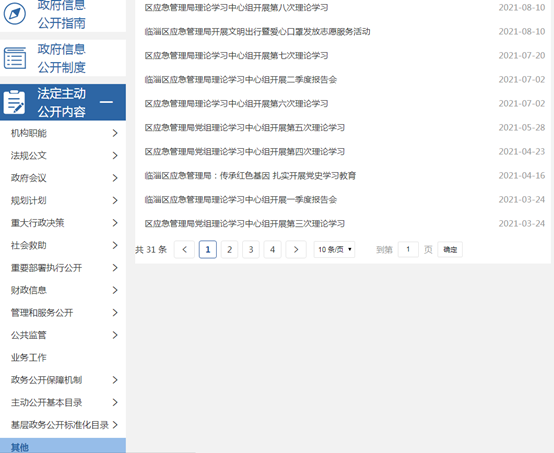
Task: Go to previous page with left arrow
Action: [184, 250]
